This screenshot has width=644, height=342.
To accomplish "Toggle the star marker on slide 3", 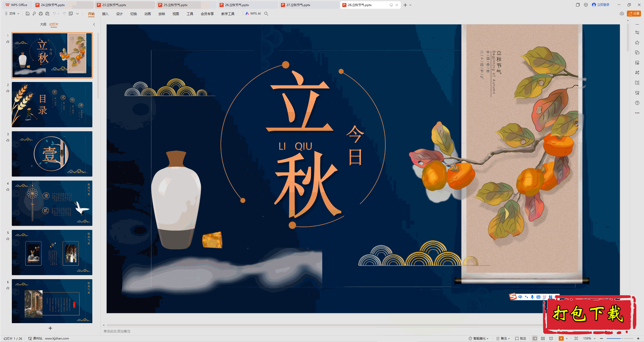I will point(8,140).
